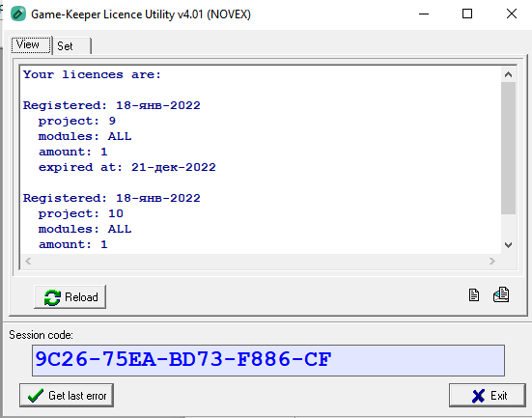Screen dimensions: 532x418
Task: Maximize the Licence Utility window
Action: tap(467, 14)
